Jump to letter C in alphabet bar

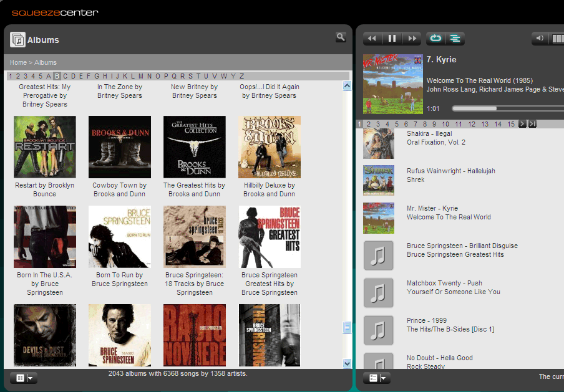(65, 76)
